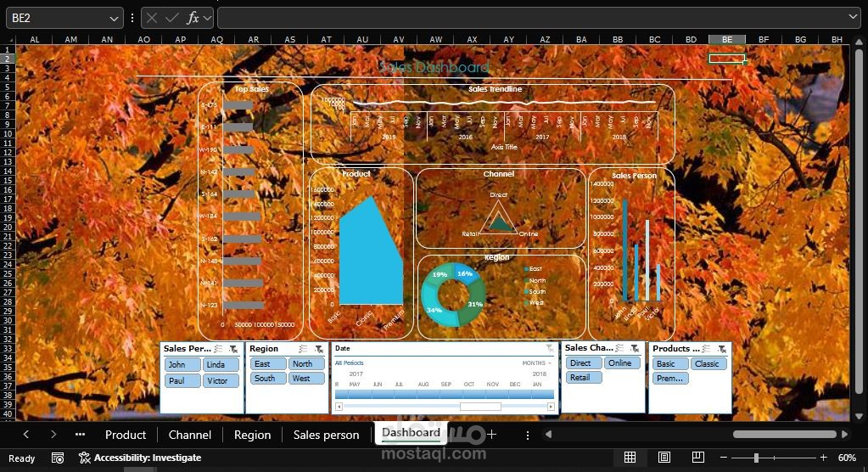This screenshot has height=472, width=868.
Task: Open the Channel sheet tab
Action: click(190, 435)
